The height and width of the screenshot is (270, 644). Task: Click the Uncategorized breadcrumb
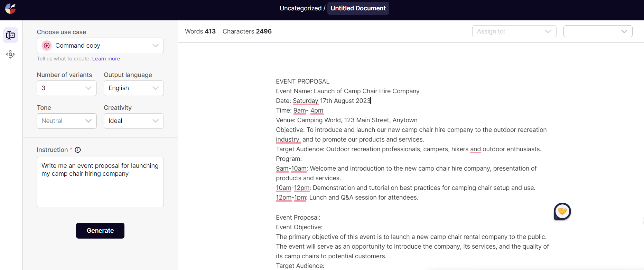(x=300, y=8)
